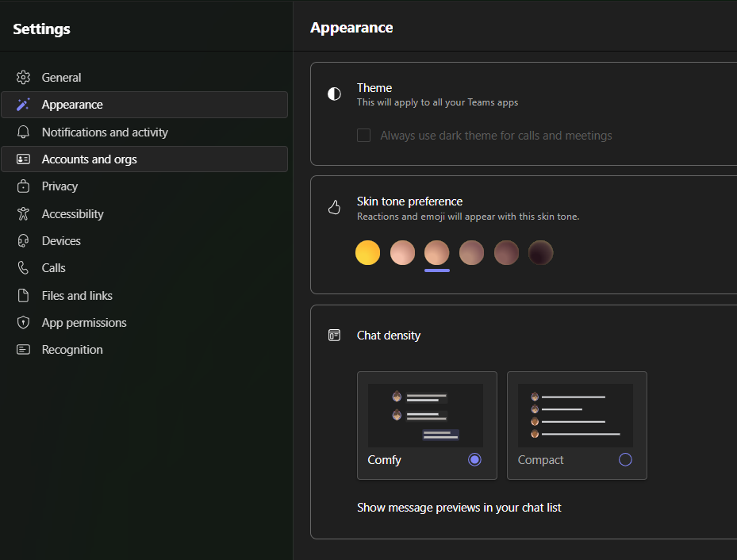
Task: Click the Privacy lock icon
Action: [x=23, y=186]
